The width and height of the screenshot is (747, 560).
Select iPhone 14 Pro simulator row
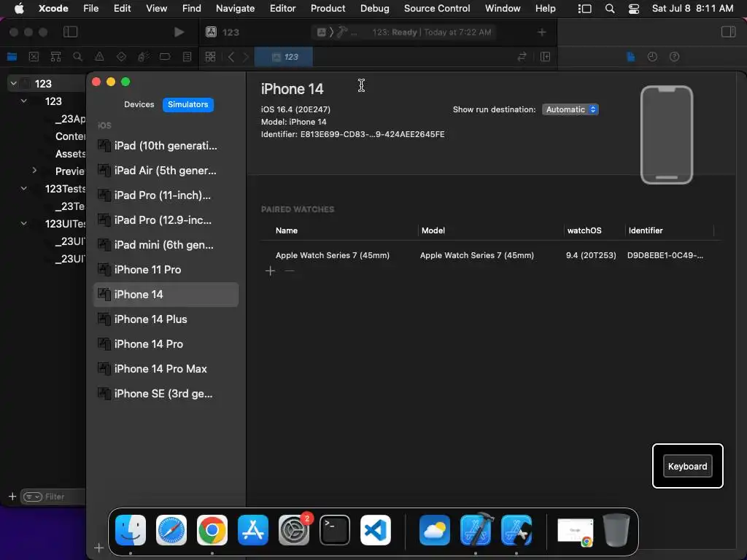coord(166,344)
